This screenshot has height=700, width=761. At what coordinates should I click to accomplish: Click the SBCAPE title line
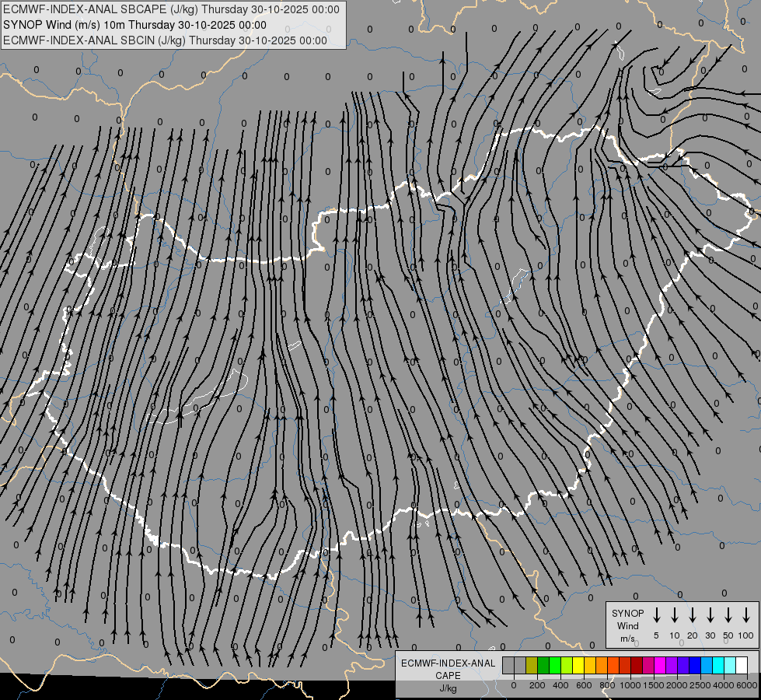click(171, 9)
